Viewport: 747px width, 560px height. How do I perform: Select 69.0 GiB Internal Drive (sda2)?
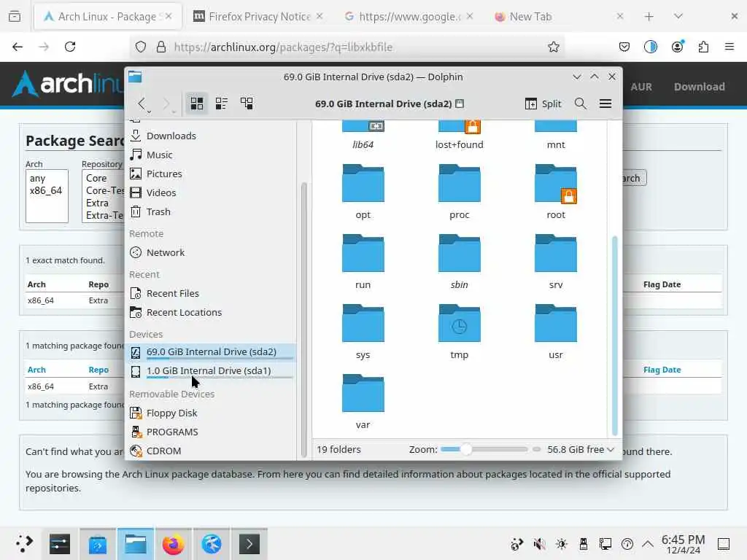[212, 352]
